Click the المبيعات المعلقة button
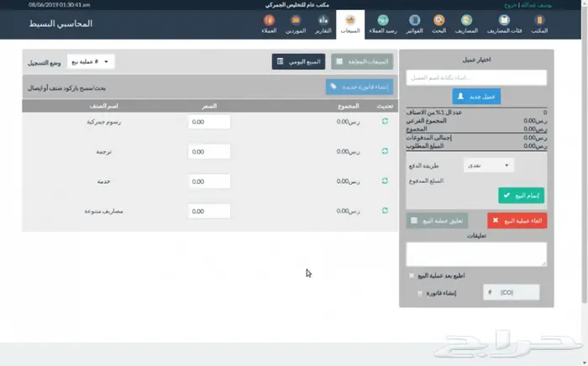Image resolution: width=588 pixels, height=366 pixels. (362, 62)
